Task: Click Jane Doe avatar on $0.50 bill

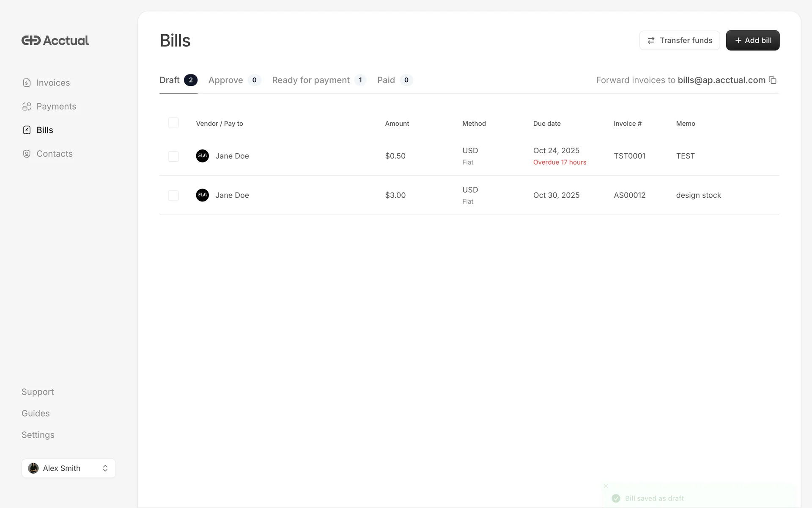Action: click(202, 156)
